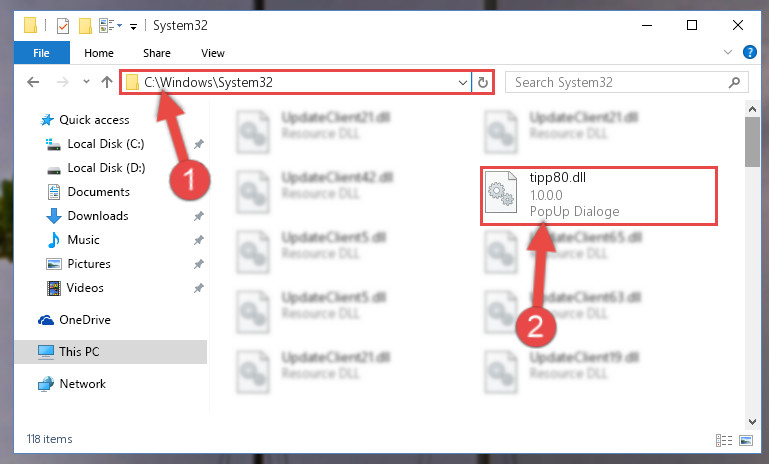The height and width of the screenshot is (464, 769).
Task: Open the Customize Quick Access Toolbar dropdown
Action: (x=133, y=26)
